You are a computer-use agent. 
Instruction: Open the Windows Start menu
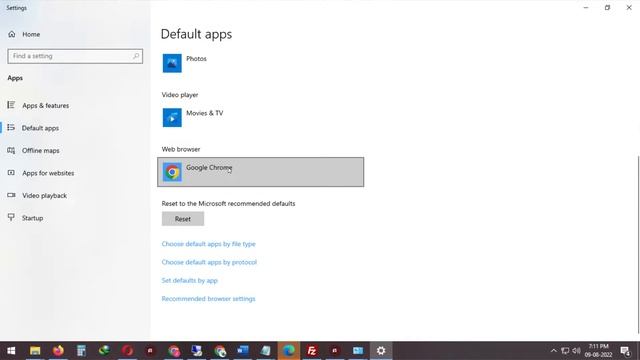click(11, 351)
